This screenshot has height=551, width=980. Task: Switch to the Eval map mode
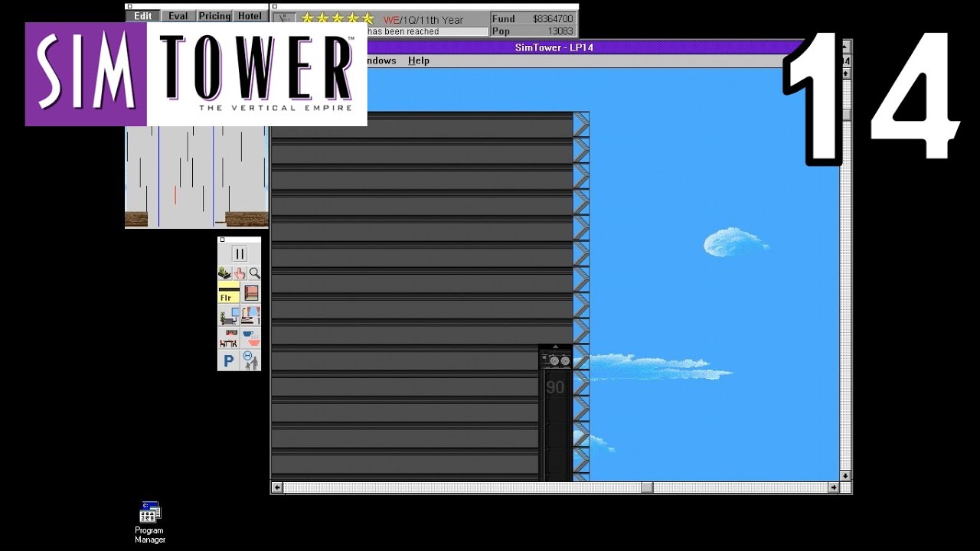(178, 16)
